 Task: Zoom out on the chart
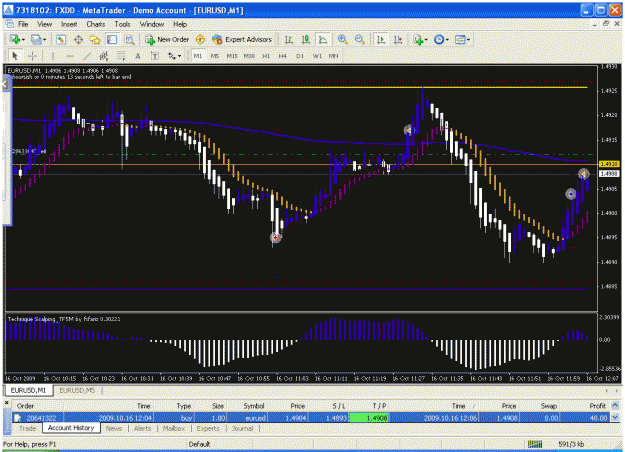point(360,39)
